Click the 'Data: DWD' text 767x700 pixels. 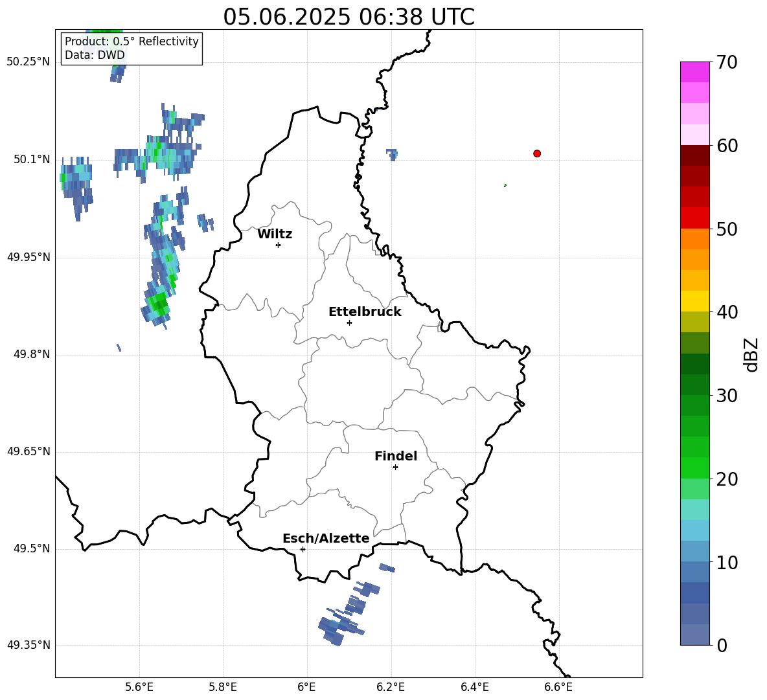[95, 55]
